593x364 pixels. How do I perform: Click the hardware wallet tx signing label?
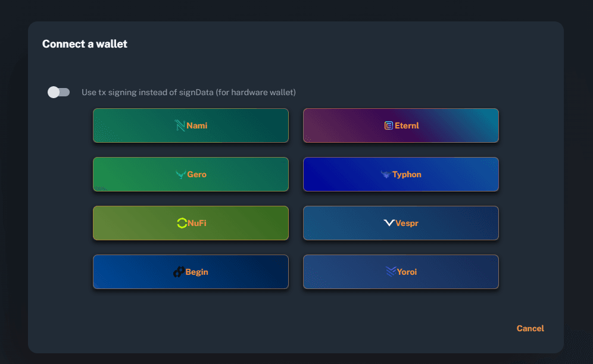pos(189,92)
